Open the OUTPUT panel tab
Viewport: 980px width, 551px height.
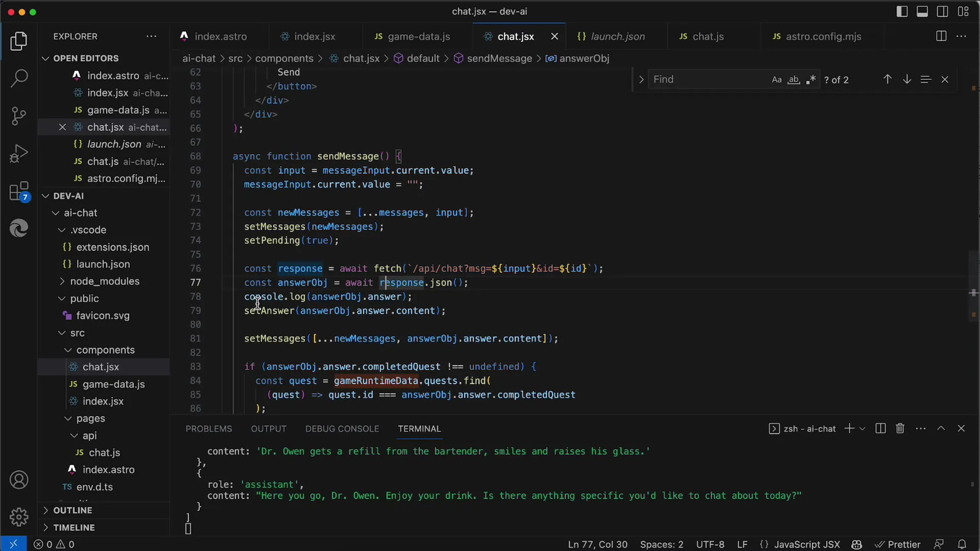coord(268,429)
